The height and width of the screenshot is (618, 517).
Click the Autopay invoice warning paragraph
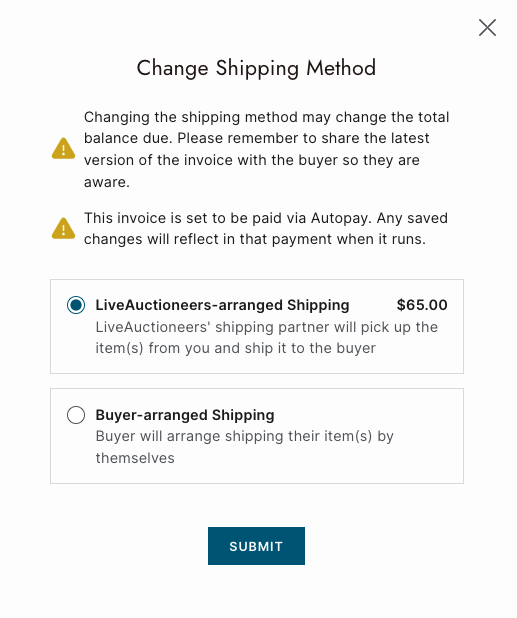pyautogui.click(x=266, y=229)
